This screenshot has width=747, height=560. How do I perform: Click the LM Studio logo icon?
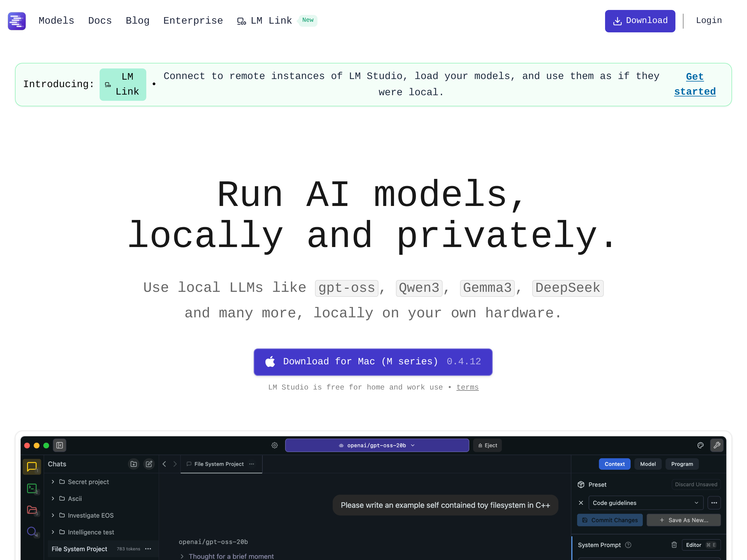17,21
